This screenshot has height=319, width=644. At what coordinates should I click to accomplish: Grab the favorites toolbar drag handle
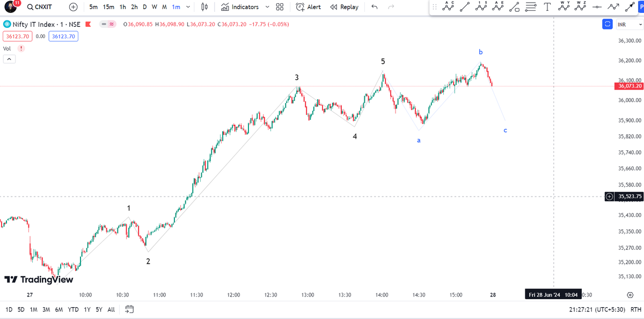436,7
